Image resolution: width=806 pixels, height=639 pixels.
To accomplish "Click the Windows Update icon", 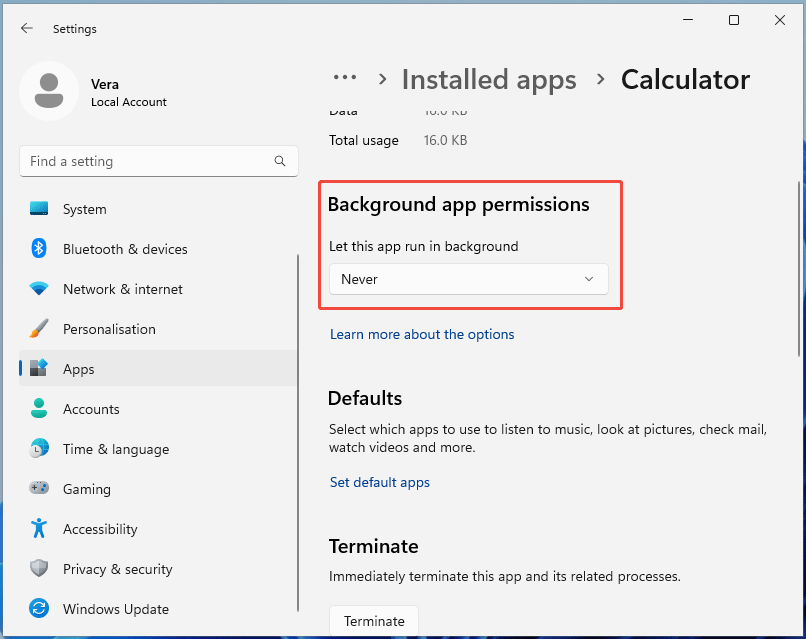I will pos(39,609).
